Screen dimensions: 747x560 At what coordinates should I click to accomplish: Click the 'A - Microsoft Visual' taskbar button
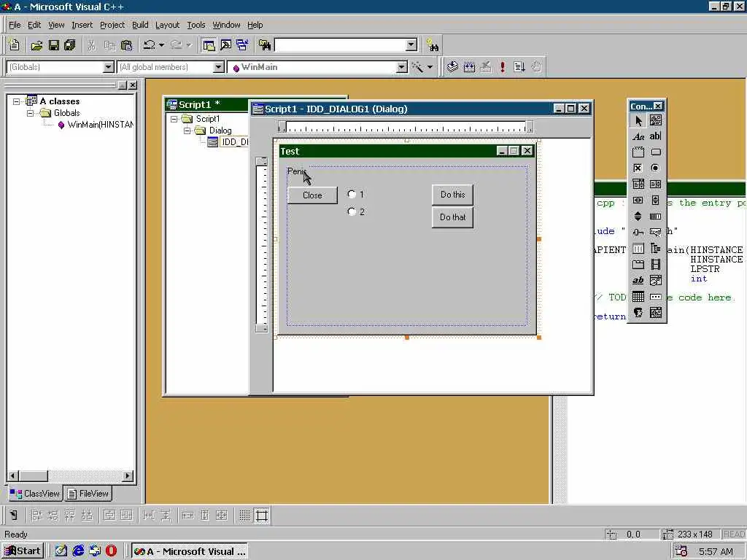[x=189, y=551]
